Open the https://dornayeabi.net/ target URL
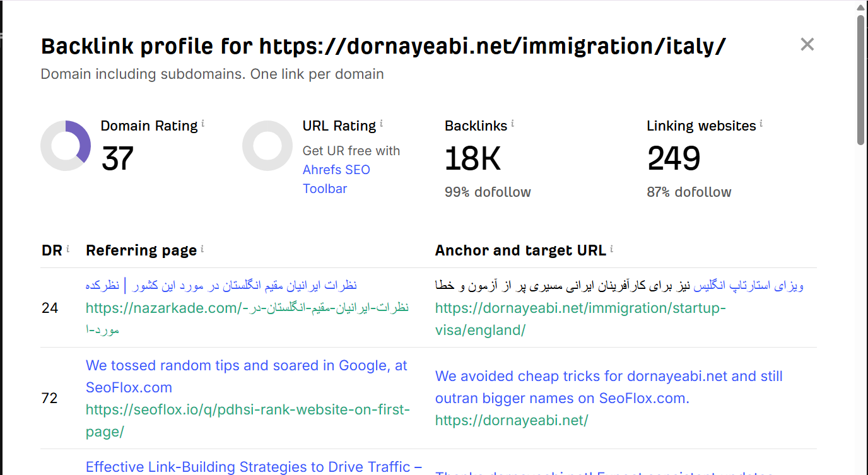Image resolution: width=868 pixels, height=475 pixels. tap(511, 421)
